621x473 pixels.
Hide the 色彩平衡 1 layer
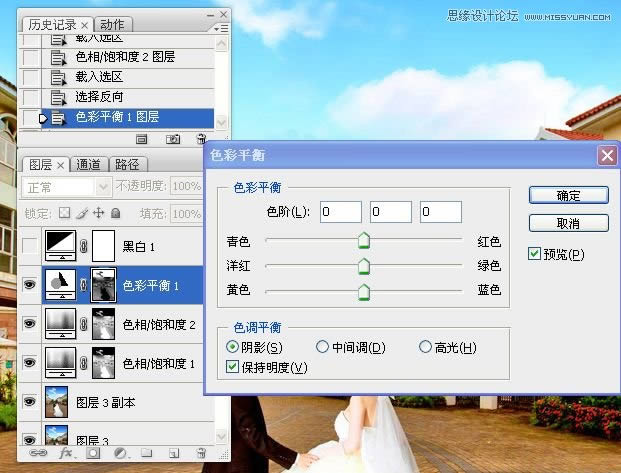pos(32,285)
